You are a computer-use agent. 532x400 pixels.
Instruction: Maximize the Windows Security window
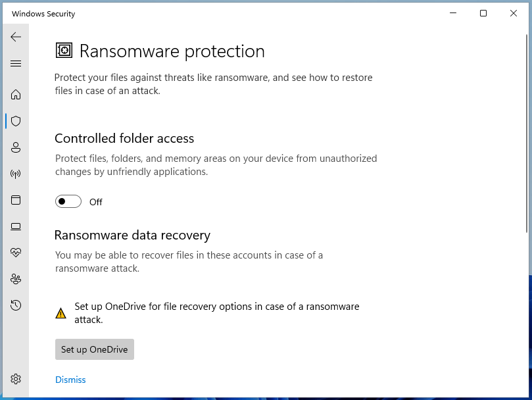(x=483, y=13)
